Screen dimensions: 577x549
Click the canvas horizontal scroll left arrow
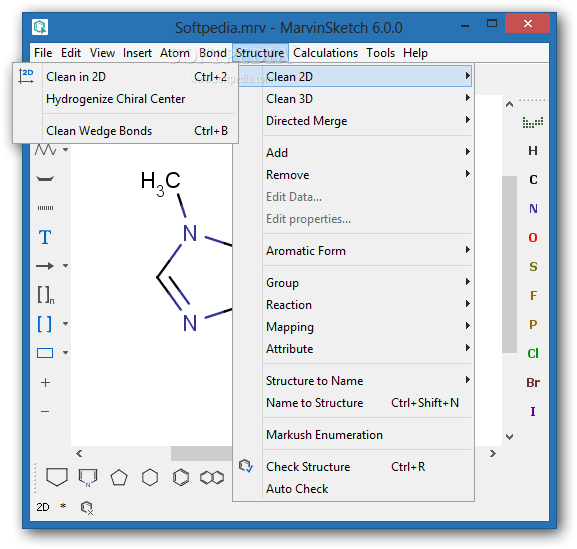(79, 454)
